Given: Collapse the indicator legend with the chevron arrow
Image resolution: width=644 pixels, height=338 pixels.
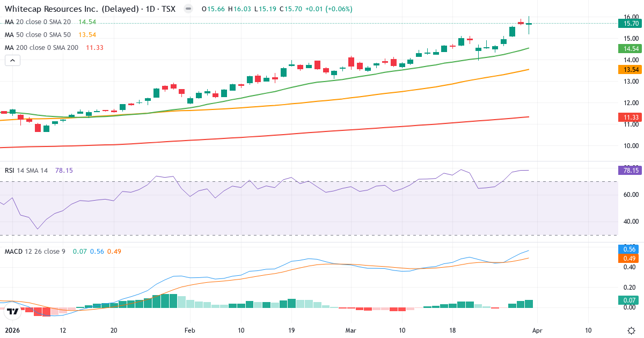Looking at the screenshot, I should point(12,60).
